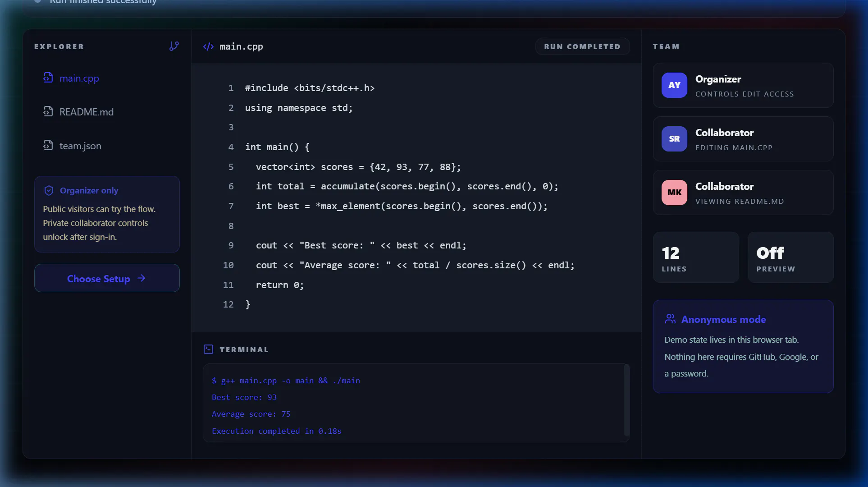The image size is (868, 487).
Task: Click the README.md file icon
Action: coord(48,111)
